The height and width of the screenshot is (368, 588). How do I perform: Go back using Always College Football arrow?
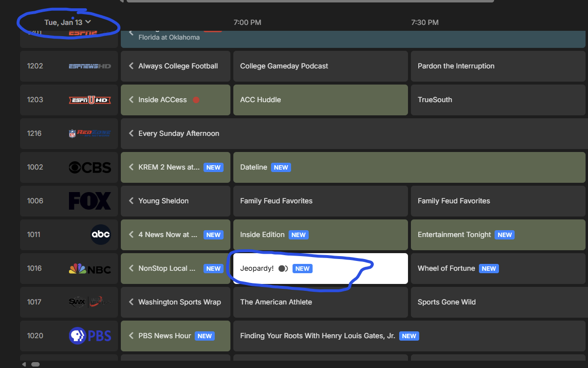pyautogui.click(x=131, y=66)
